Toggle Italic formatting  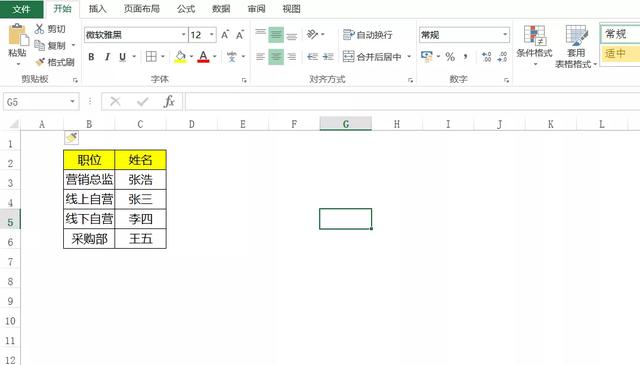tap(107, 57)
